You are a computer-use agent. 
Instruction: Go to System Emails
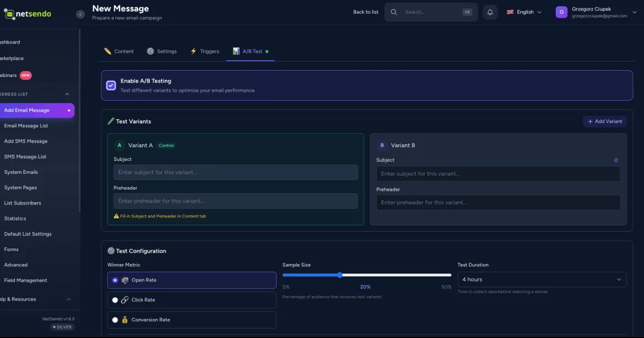tap(21, 172)
